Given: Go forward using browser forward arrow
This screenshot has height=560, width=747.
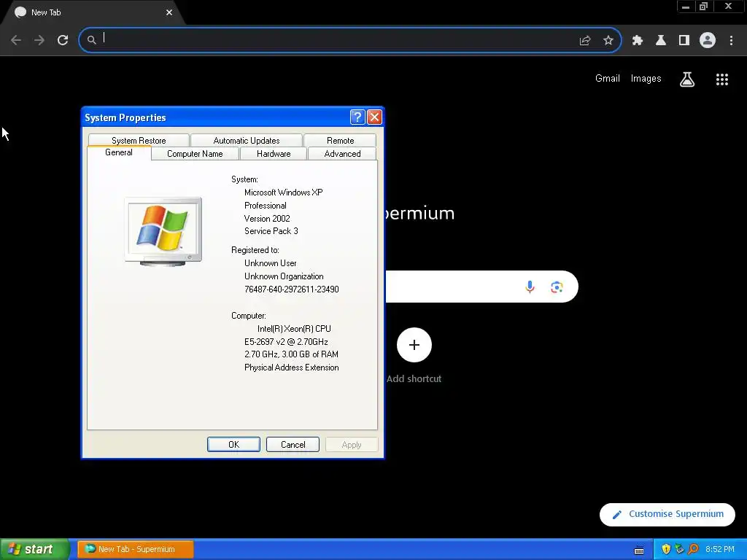Looking at the screenshot, I should [x=39, y=40].
